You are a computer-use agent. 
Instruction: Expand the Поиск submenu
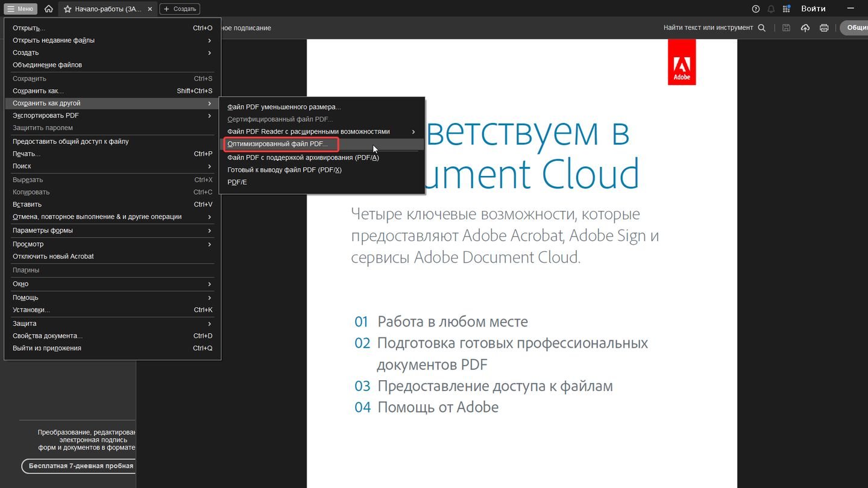click(113, 166)
